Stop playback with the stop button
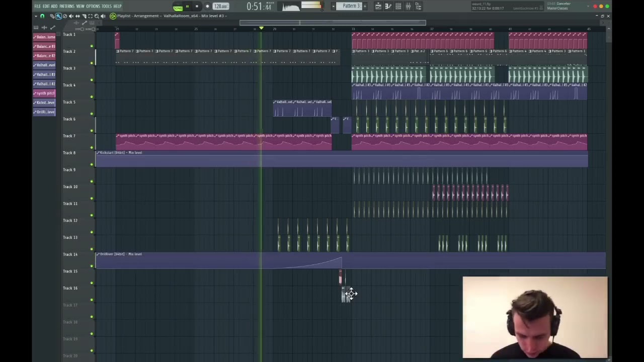The height and width of the screenshot is (362, 644). tap(197, 7)
